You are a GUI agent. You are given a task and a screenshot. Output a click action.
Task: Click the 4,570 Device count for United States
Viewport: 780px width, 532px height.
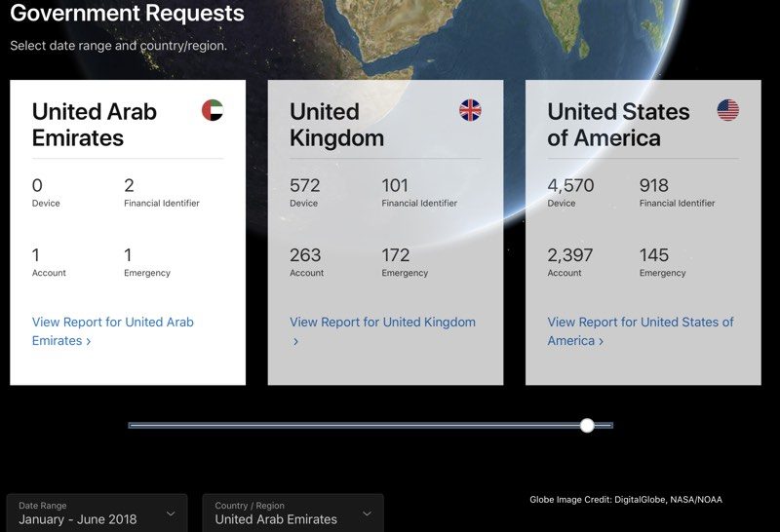[570, 185]
